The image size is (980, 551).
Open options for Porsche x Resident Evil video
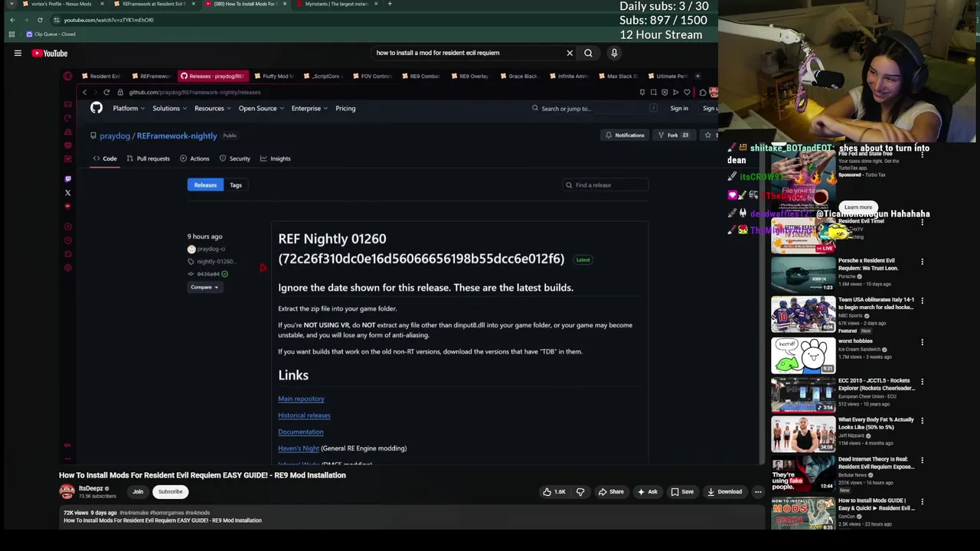[x=922, y=262]
